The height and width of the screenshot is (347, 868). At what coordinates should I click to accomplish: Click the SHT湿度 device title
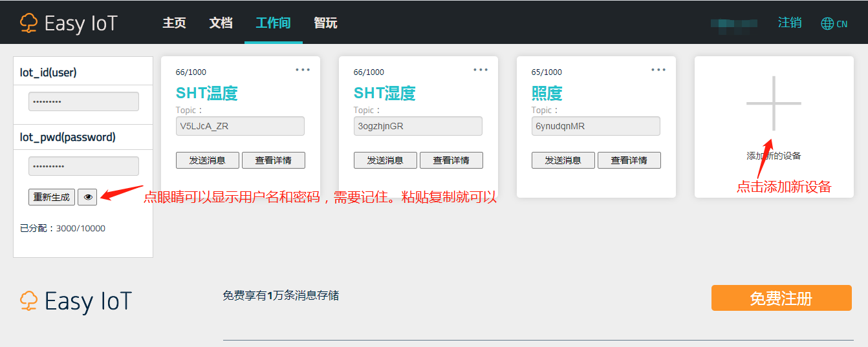pyautogui.click(x=385, y=93)
